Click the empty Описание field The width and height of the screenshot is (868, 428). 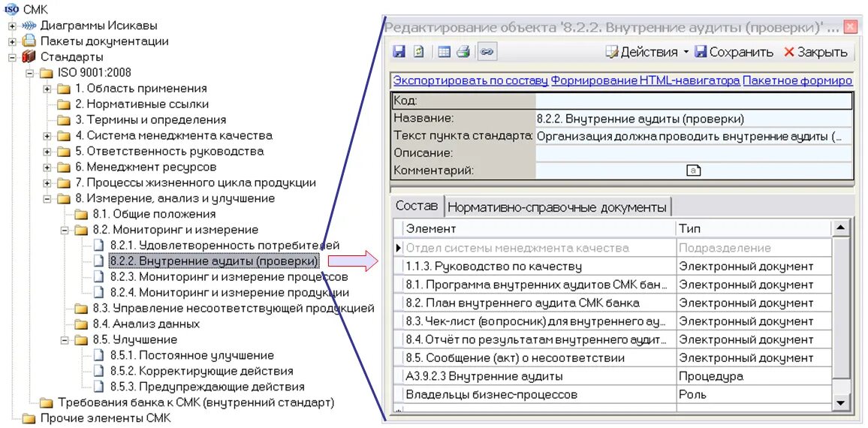pyautogui.click(x=693, y=153)
